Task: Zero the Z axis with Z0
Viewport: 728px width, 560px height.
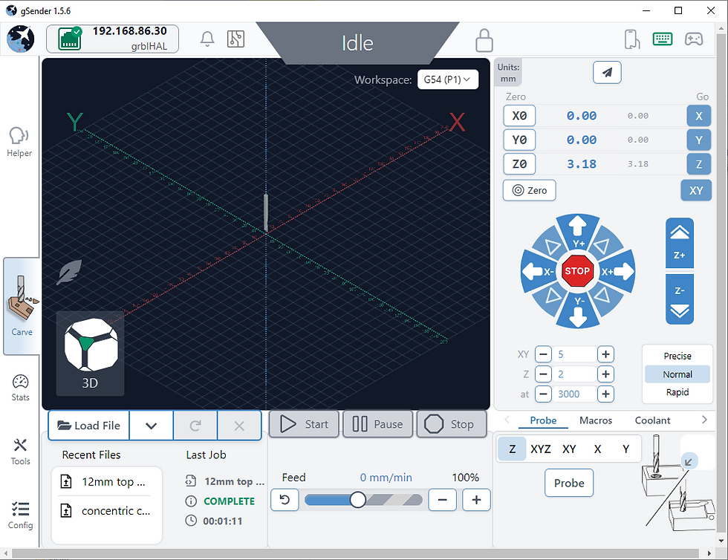Action: pyautogui.click(x=519, y=164)
